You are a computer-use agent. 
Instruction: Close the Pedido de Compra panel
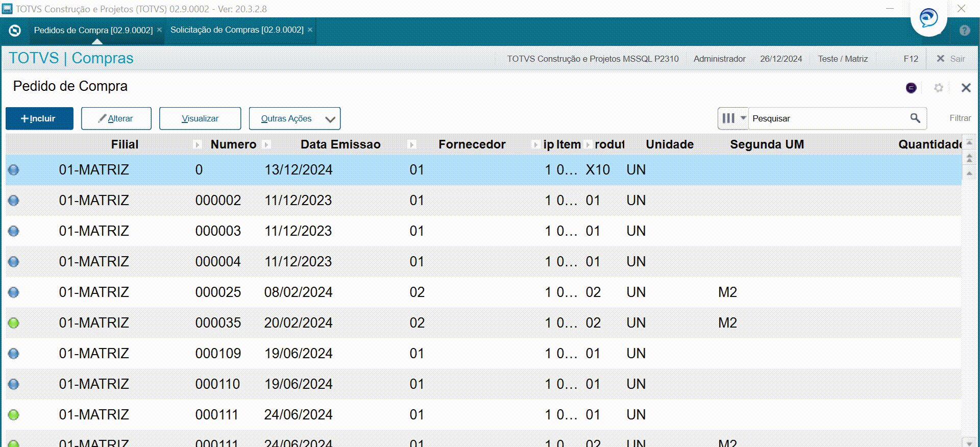click(x=966, y=88)
